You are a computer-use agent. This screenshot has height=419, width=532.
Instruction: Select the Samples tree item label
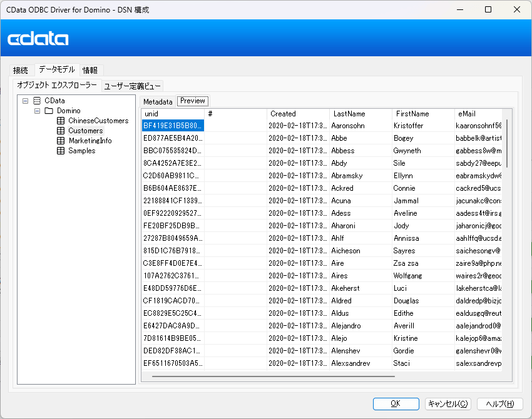click(82, 151)
